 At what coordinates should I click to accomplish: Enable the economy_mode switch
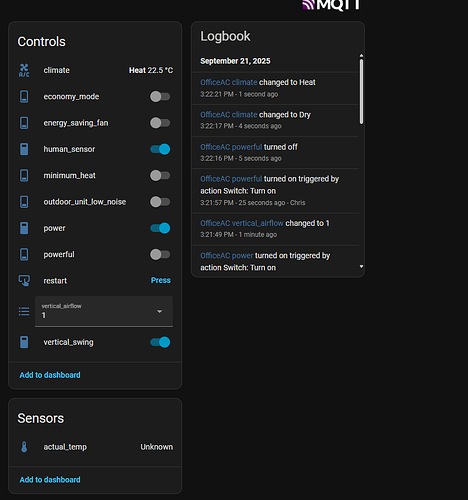tap(160, 97)
